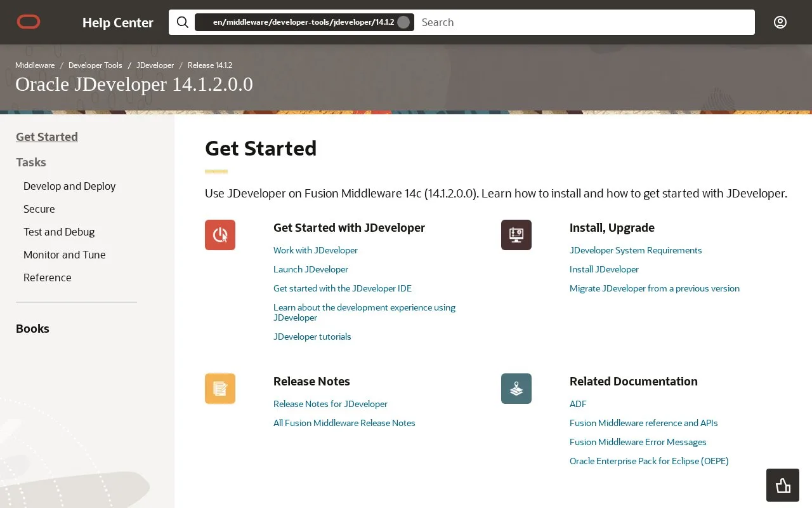Open the user profile icon
Viewport: 812px width, 508px height.
click(x=780, y=22)
